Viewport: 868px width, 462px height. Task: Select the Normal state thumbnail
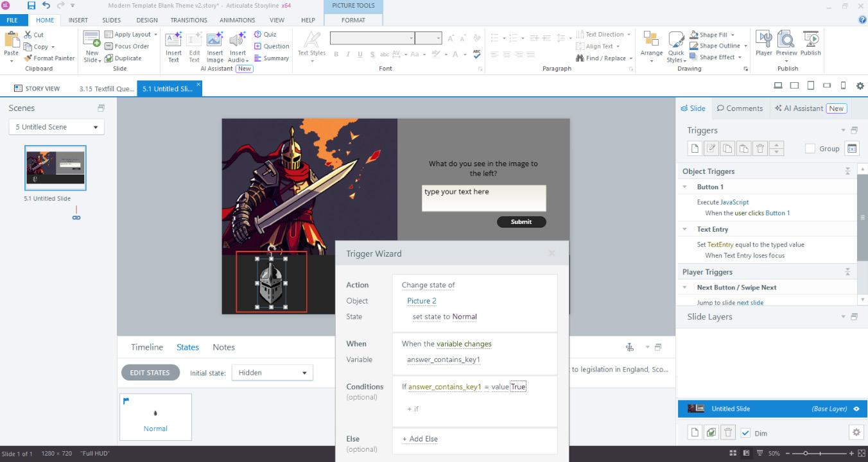(x=155, y=417)
